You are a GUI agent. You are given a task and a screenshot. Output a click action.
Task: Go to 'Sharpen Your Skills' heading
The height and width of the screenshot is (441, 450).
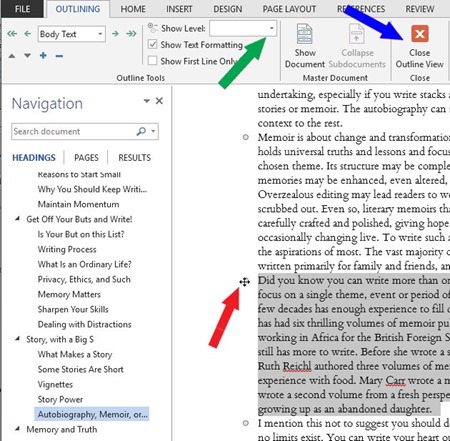[73, 309]
